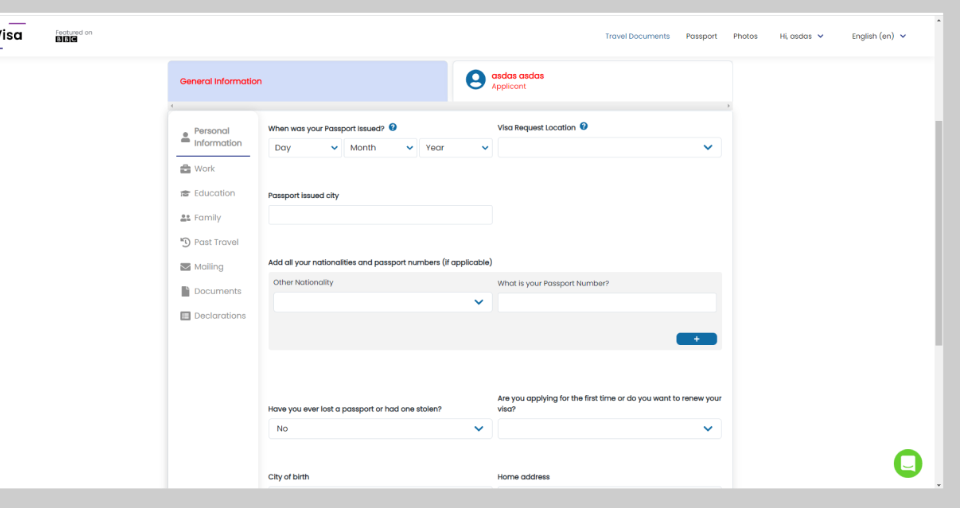
Task: Open the green chat widget
Action: [908, 463]
